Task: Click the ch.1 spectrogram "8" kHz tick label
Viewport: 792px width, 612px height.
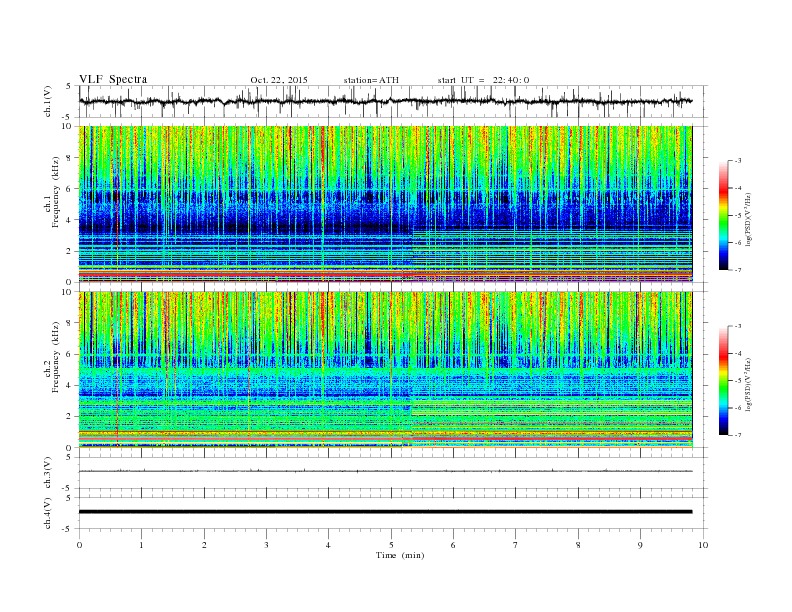Action: [70, 158]
